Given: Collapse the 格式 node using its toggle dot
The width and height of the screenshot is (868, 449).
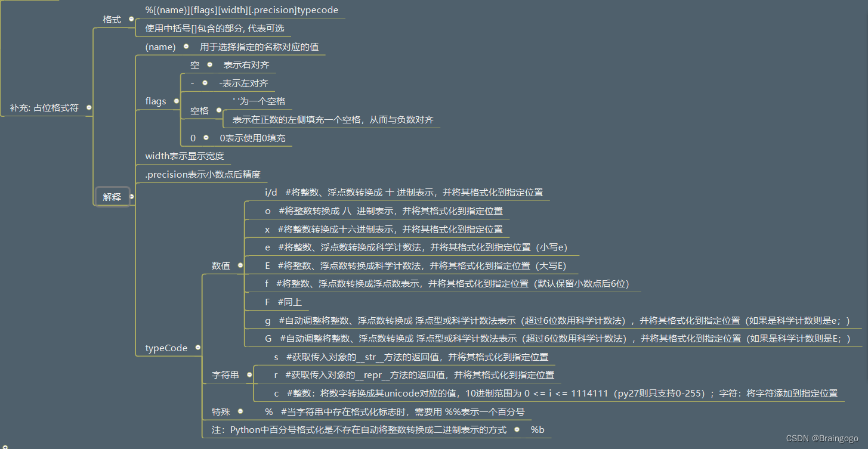Looking at the screenshot, I should (131, 18).
